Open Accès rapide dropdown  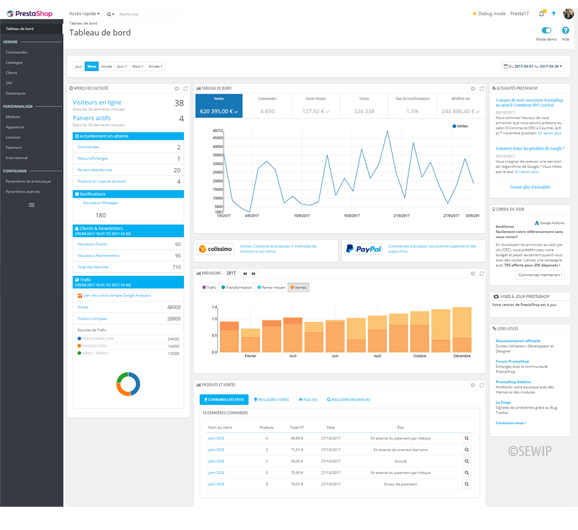84,14
